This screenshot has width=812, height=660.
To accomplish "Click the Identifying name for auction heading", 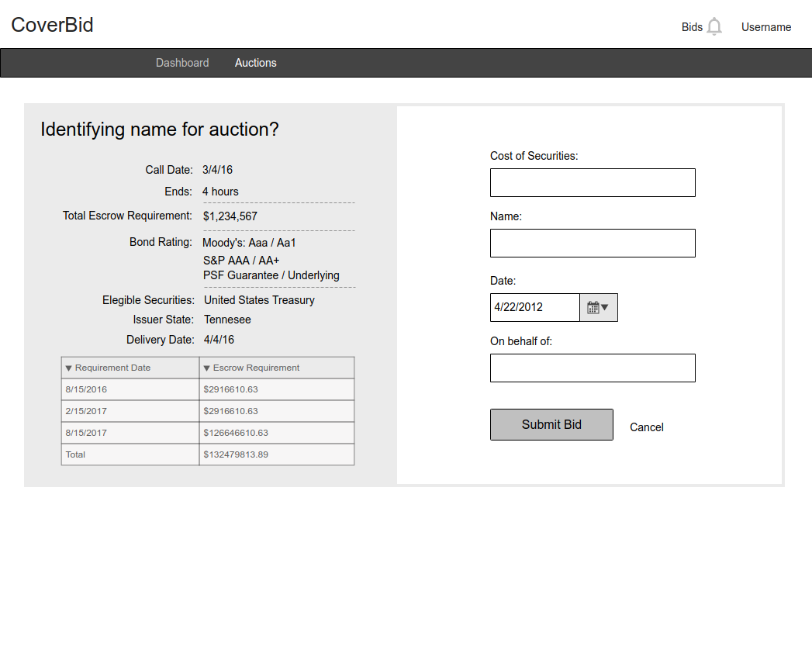I will pos(160,130).
